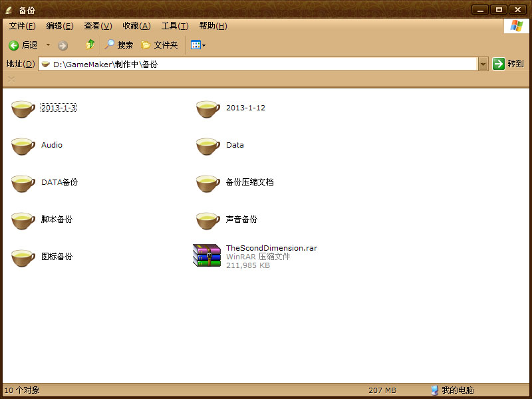Click the 207 MB status bar size
The image size is (532, 399).
[382, 390]
